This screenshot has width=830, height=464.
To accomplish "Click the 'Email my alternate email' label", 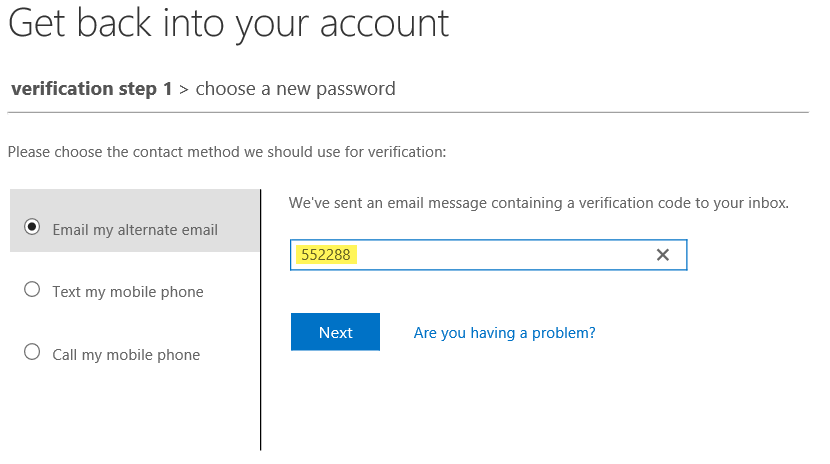I will coord(135,230).
